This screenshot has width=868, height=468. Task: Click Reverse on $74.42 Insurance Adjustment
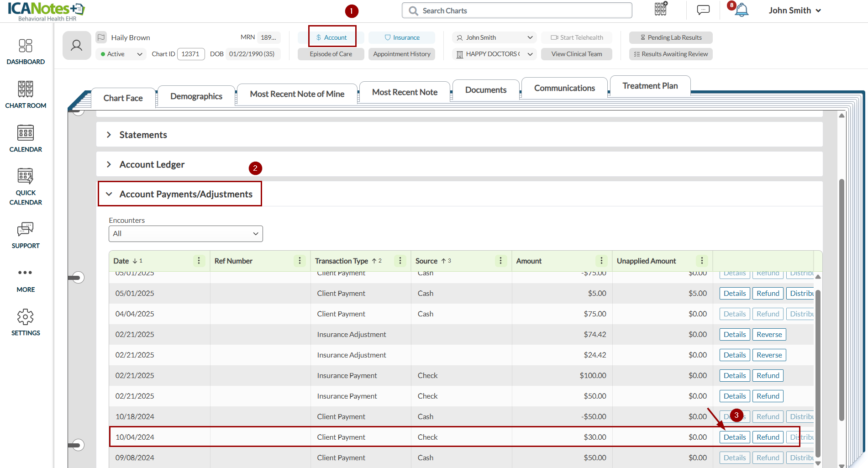tap(769, 335)
